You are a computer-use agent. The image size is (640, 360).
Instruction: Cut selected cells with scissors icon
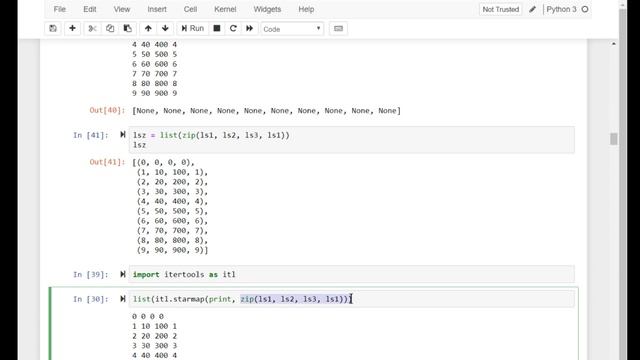click(x=93, y=29)
